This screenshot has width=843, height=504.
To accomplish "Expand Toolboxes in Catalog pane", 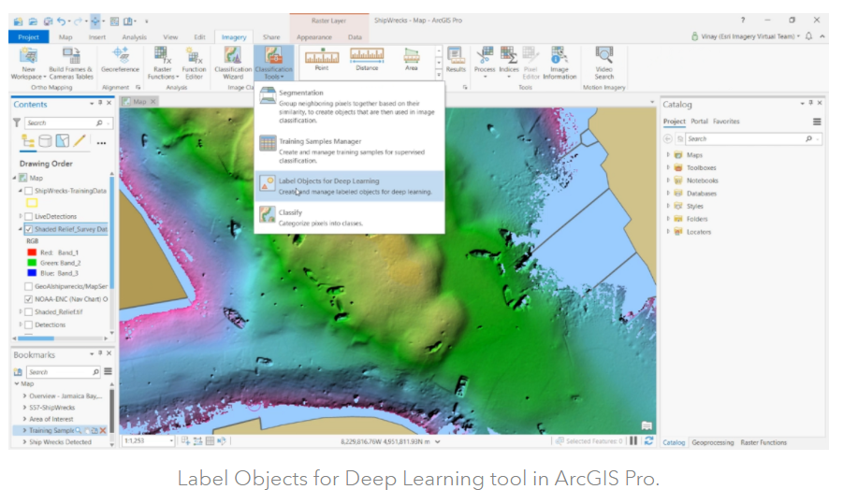I will (668, 167).
